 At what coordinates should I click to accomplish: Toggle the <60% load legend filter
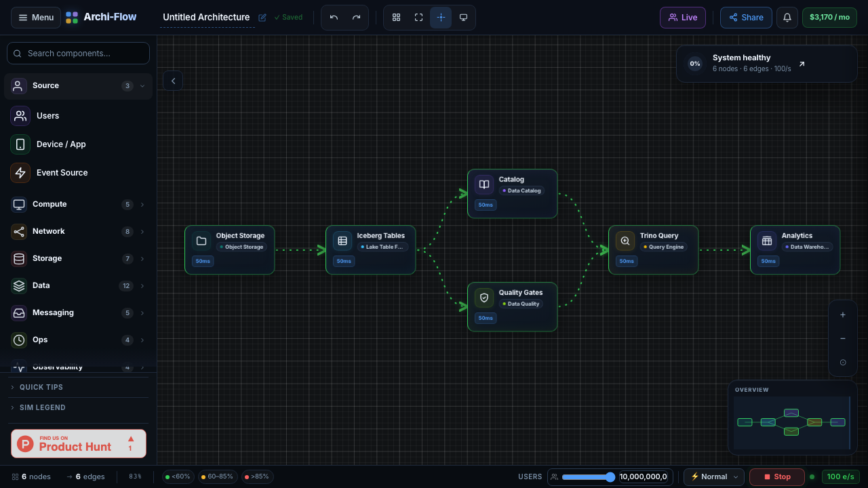178,477
